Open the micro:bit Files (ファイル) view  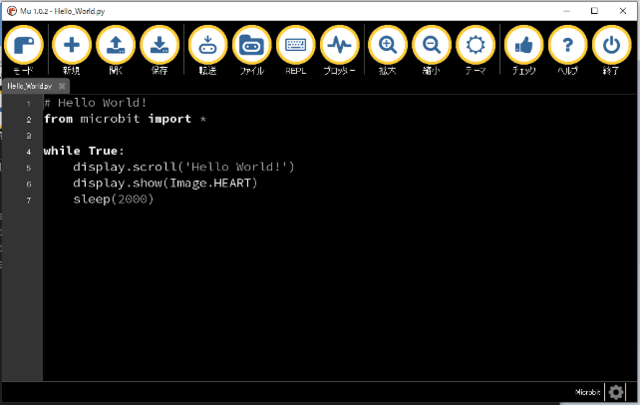252,46
